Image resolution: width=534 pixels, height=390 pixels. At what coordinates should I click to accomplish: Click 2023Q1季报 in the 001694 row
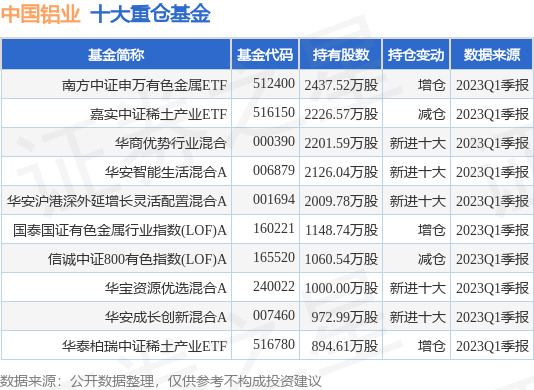pyautogui.click(x=492, y=201)
